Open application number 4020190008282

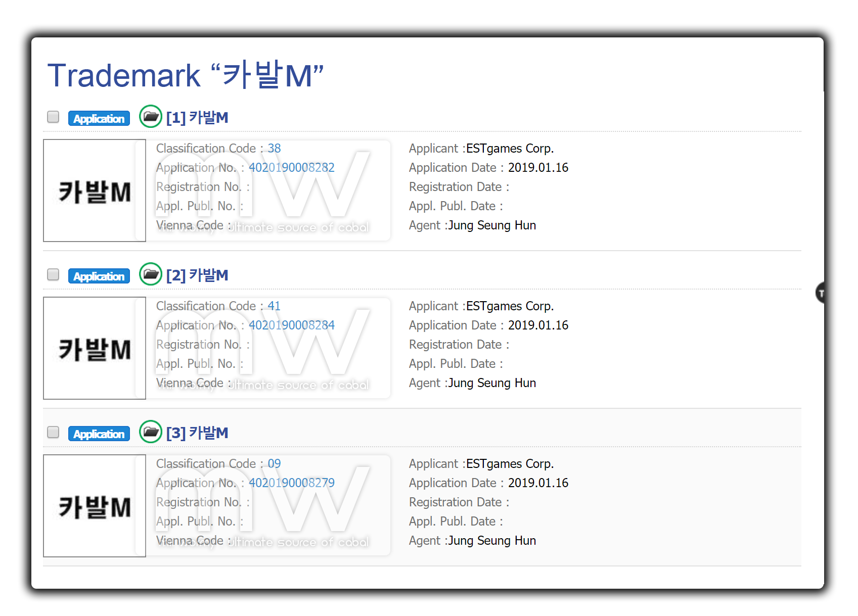click(x=291, y=167)
